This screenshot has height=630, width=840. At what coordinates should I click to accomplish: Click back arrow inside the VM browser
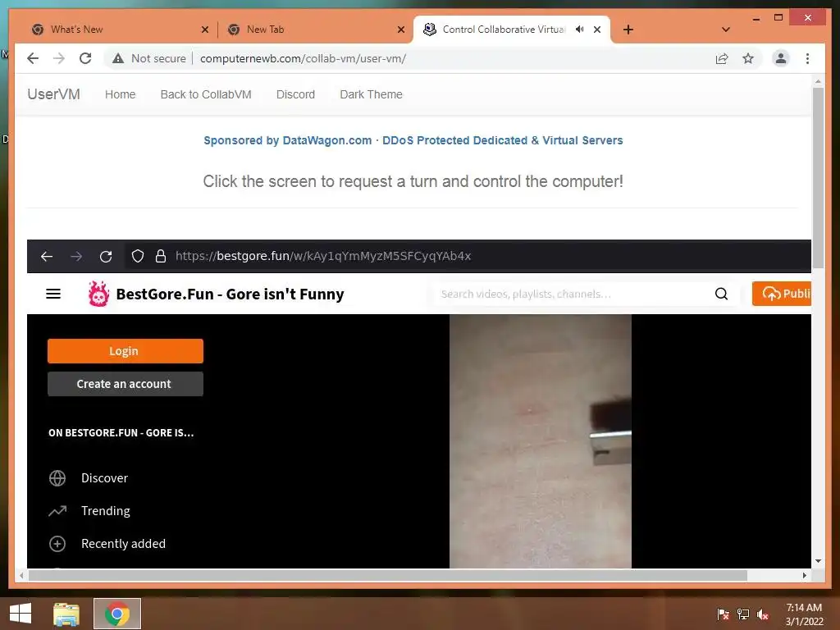[x=47, y=256]
